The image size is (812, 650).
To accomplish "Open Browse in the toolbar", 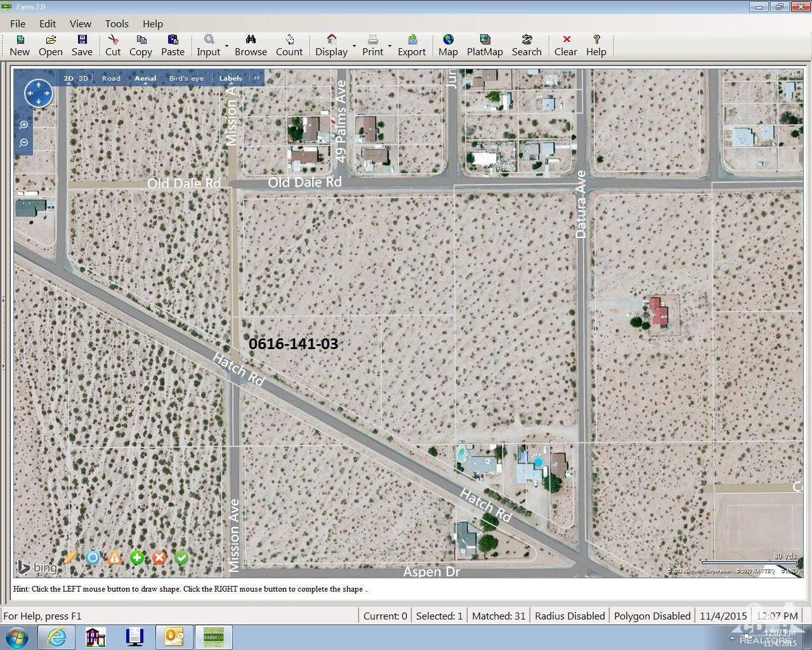I will (251, 45).
